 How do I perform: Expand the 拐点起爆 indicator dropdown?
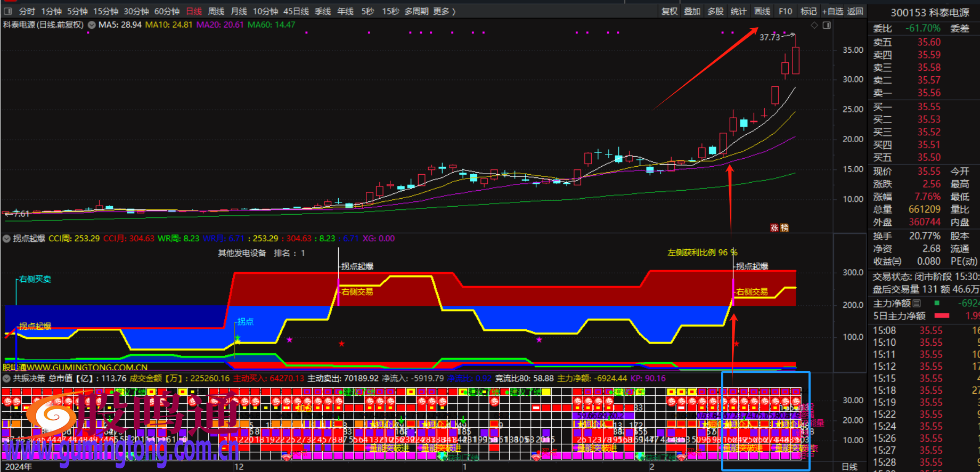(x=6, y=239)
